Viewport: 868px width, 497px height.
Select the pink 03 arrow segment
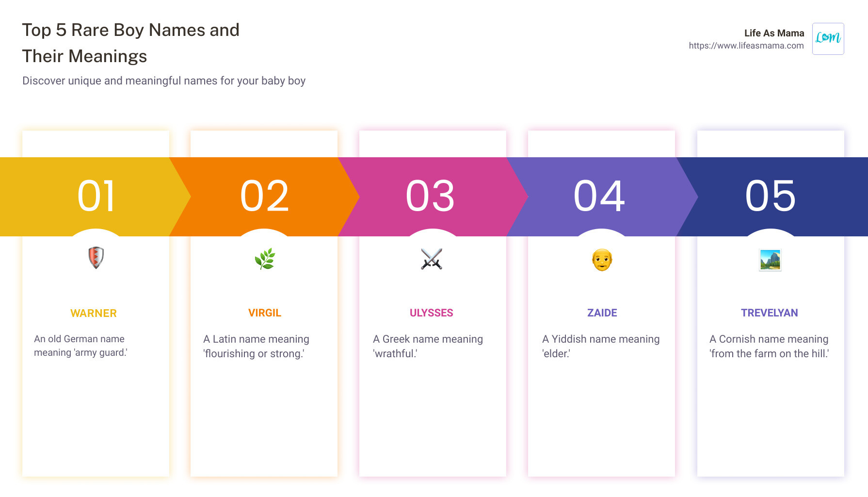[432, 197]
